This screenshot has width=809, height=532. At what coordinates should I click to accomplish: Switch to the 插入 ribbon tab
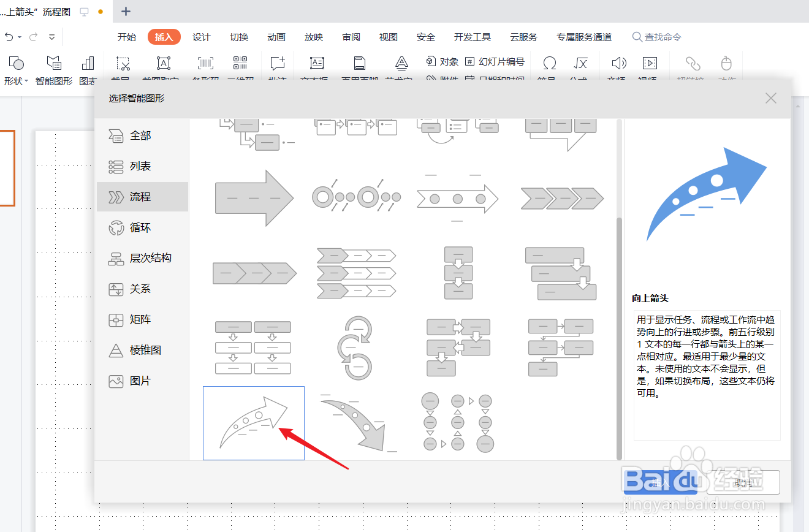(x=164, y=37)
